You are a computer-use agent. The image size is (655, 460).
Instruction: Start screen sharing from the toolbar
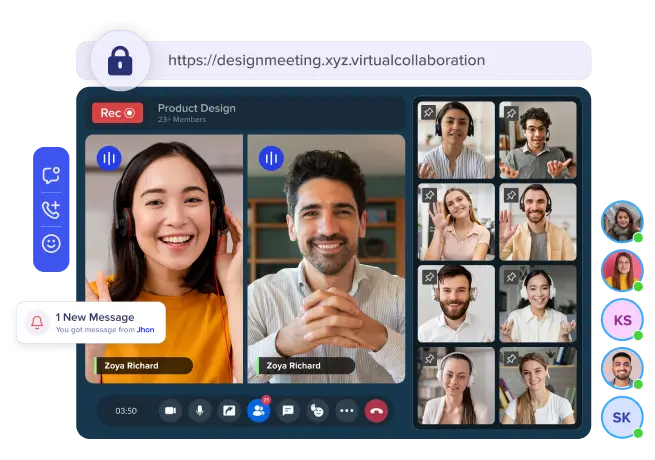point(229,411)
